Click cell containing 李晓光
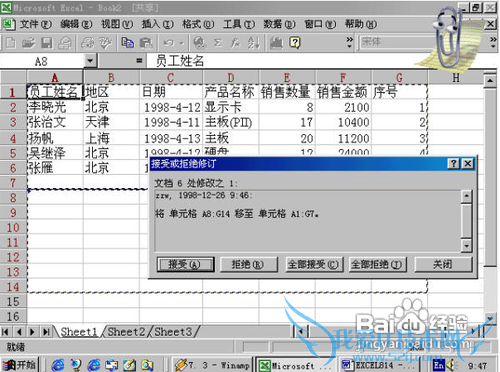Image resolution: width=500 pixels, height=372 pixels. click(55, 107)
